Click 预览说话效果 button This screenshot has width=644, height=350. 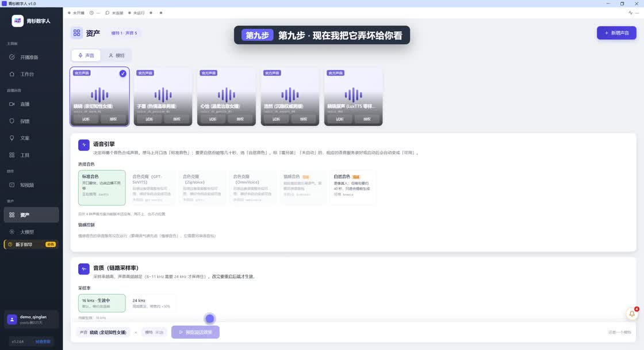coord(195,332)
